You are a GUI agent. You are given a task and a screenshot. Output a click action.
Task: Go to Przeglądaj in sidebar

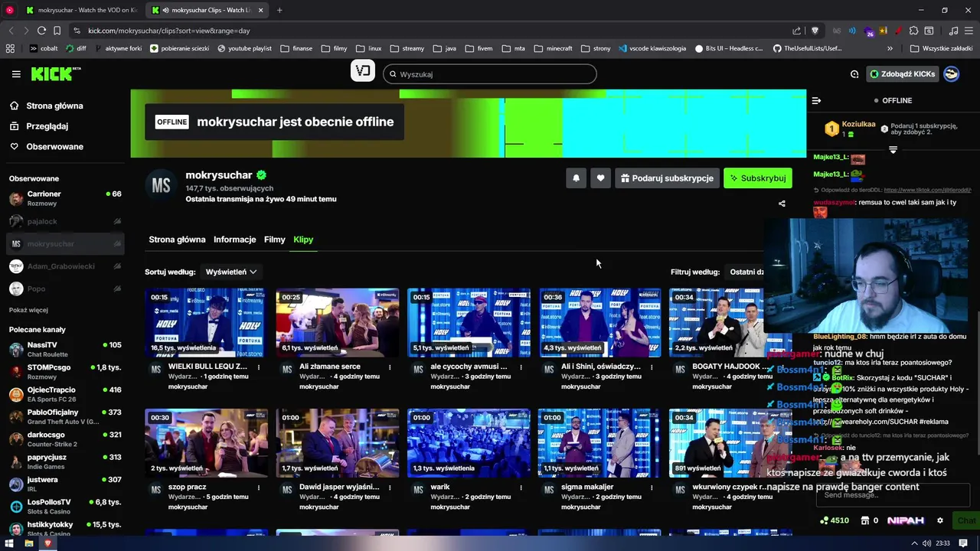pyautogui.click(x=47, y=126)
